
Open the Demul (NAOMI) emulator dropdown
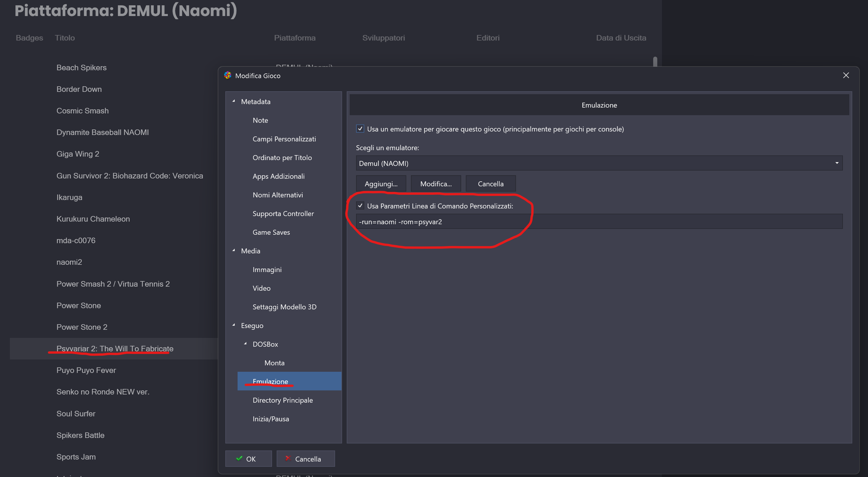599,163
